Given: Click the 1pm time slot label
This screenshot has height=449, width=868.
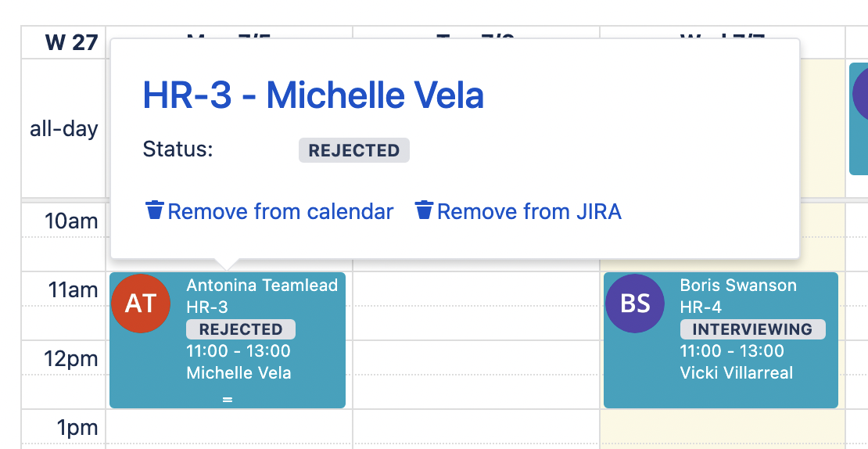Looking at the screenshot, I should [x=77, y=428].
